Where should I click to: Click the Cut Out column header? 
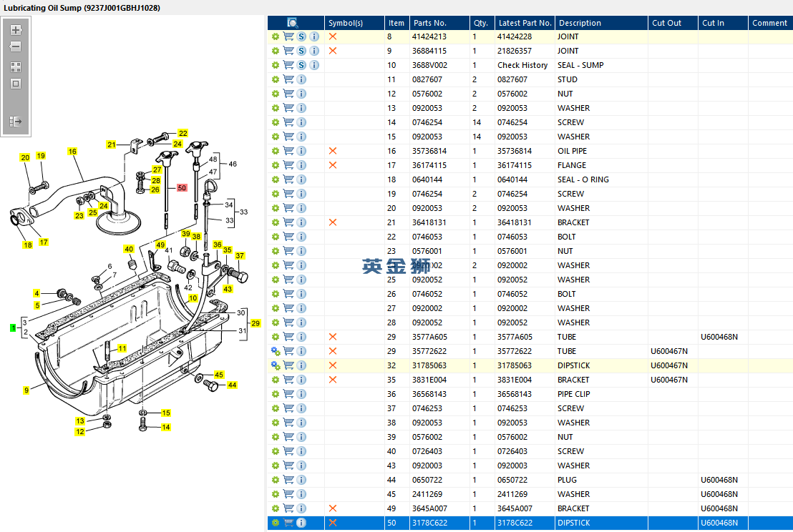pyautogui.click(x=666, y=23)
